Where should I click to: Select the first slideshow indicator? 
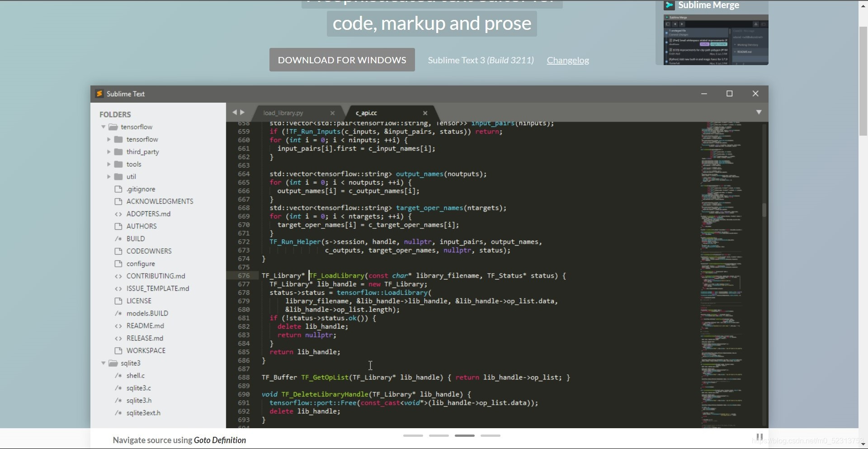(413, 435)
